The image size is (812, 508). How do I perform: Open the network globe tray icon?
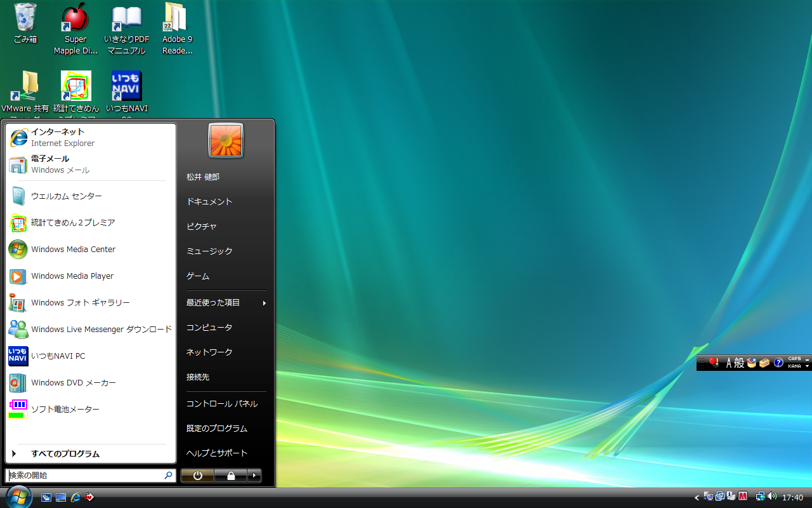pyautogui.click(x=760, y=497)
